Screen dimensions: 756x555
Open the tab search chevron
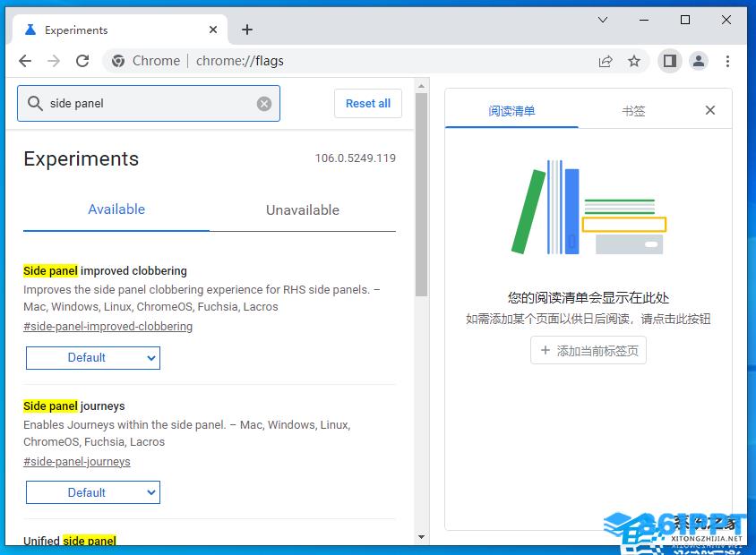(603, 20)
